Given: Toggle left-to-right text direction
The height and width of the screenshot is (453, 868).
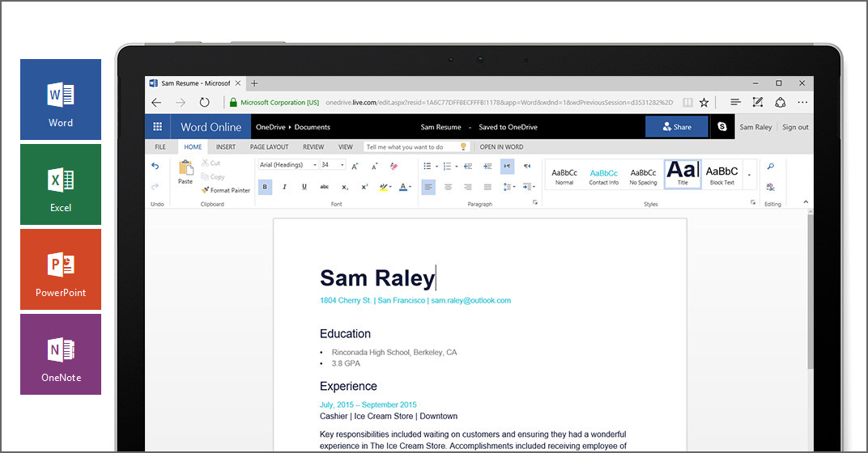Looking at the screenshot, I should point(507,166).
